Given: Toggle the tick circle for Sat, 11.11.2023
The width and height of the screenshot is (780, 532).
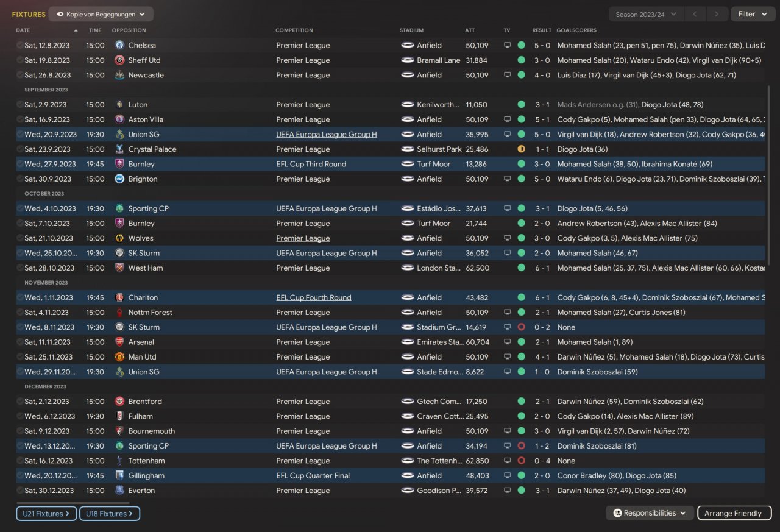Looking at the screenshot, I should 20,342.
